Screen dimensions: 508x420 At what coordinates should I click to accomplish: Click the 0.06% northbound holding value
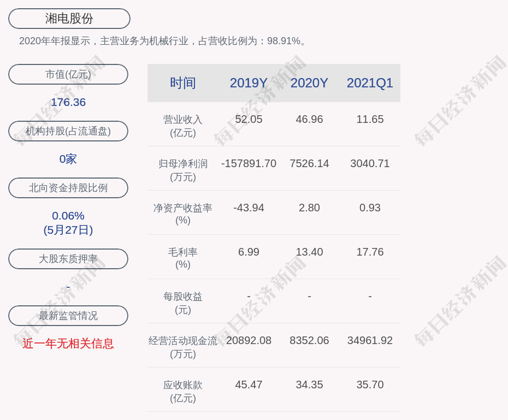[x=68, y=216]
